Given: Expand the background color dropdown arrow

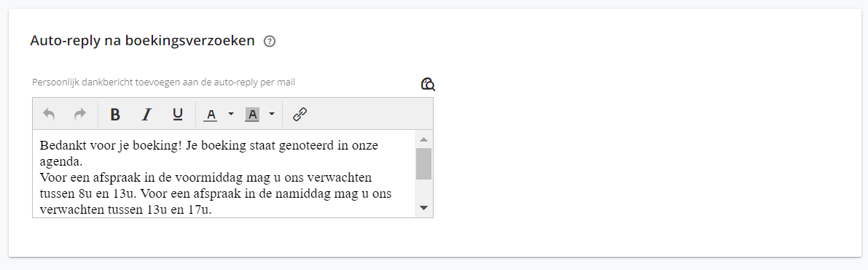Looking at the screenshot, I should coord(272,115).
